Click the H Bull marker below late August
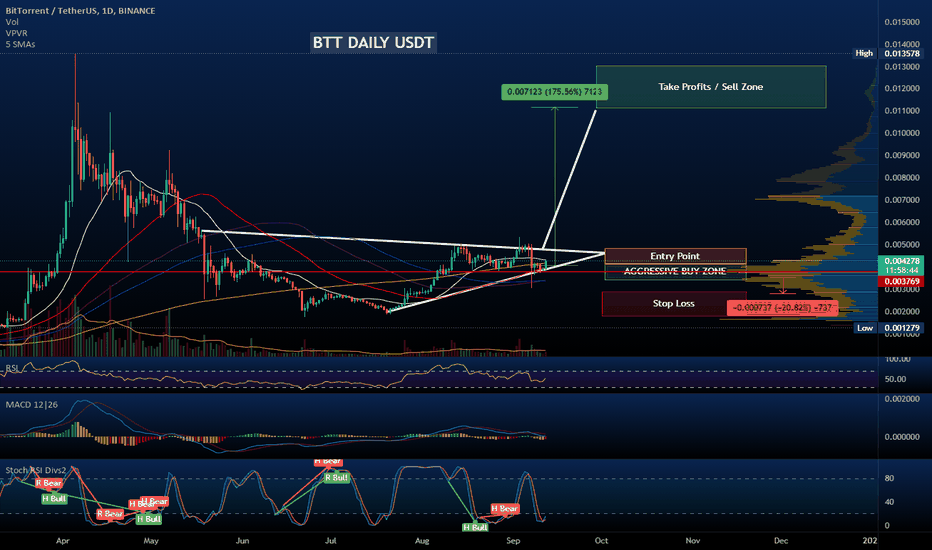Viewport: 932px width, 550px height. click(475, 527)
